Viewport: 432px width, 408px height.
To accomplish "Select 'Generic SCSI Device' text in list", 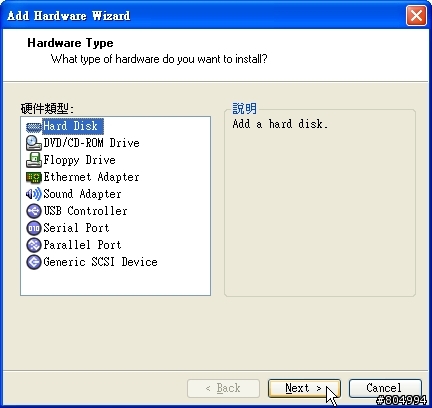I will (x=100, y=262).
